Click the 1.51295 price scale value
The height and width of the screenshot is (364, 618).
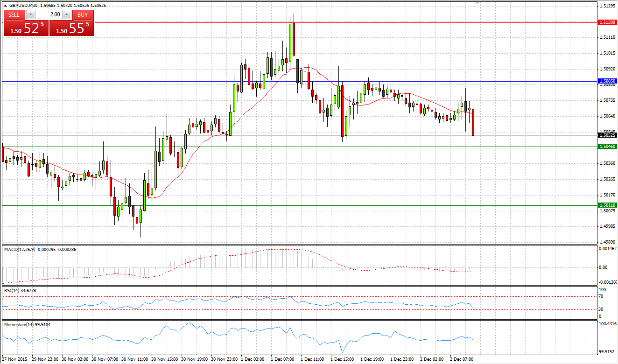coord(607,6)
